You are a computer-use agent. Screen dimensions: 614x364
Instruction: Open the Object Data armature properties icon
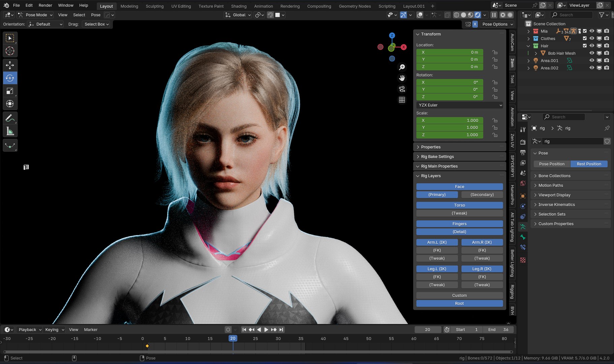click(x=523, y=227)
